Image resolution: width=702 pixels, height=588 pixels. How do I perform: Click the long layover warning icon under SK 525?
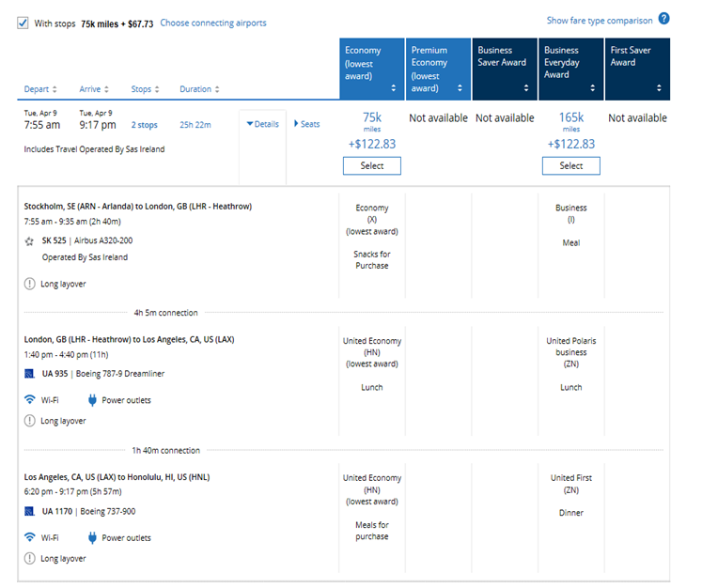[x=30, y=284]
